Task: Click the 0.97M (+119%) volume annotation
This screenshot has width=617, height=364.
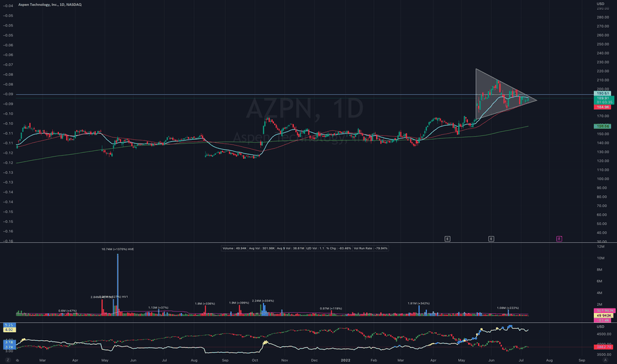Action: click(x=331, y=308)
